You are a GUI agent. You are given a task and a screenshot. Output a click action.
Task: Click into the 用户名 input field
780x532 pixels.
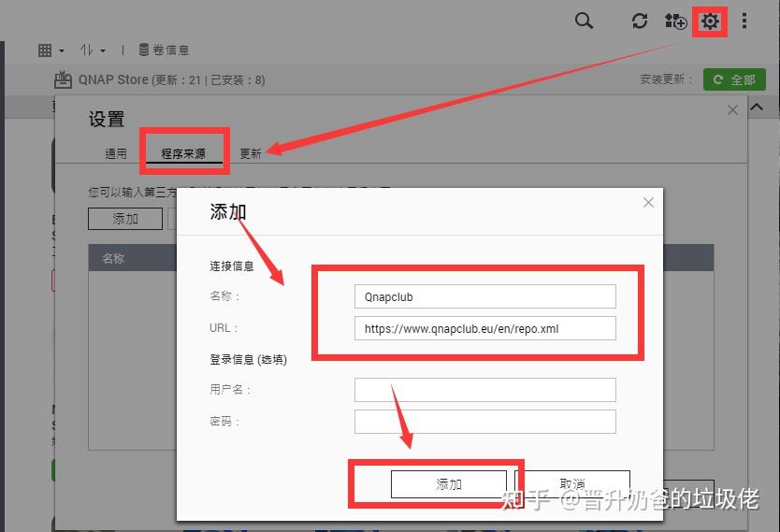coord(485,390)
